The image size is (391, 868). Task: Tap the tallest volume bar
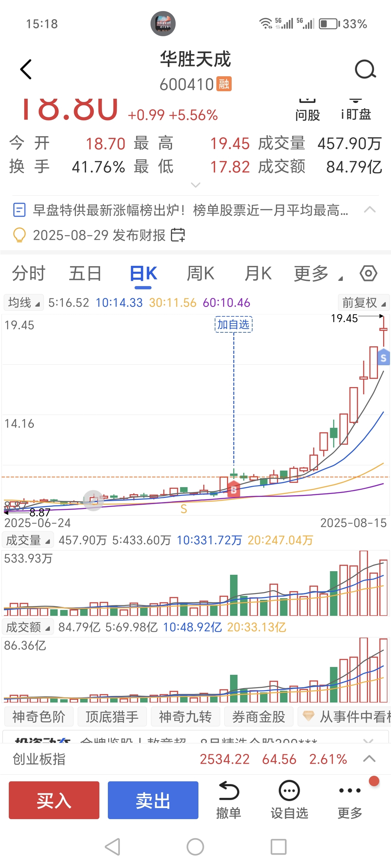coord(363,583)
